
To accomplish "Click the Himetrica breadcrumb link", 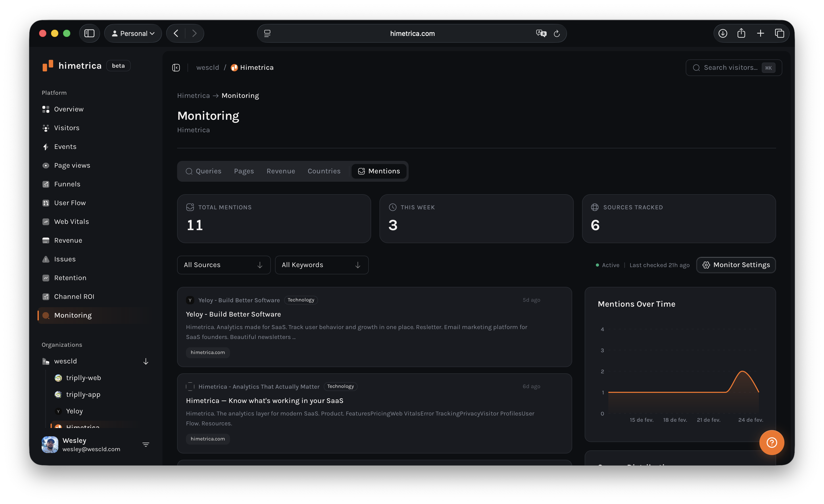I will [x=193, y=96].
